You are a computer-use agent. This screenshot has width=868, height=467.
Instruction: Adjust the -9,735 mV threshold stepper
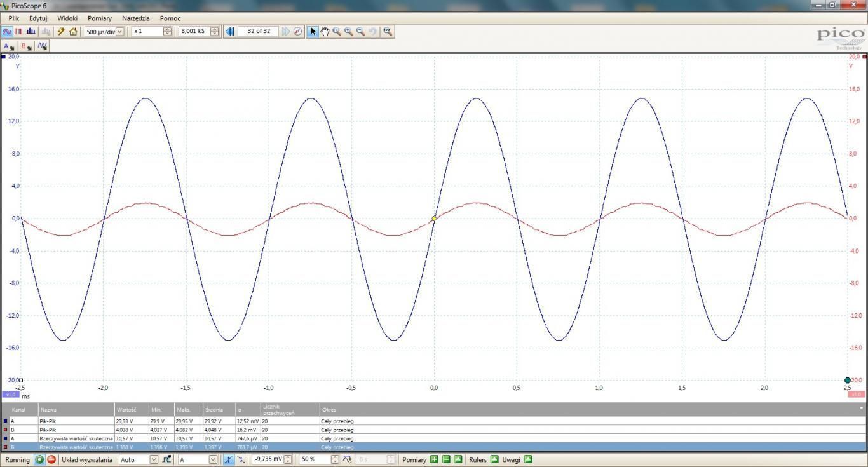[x=288, y=459]
